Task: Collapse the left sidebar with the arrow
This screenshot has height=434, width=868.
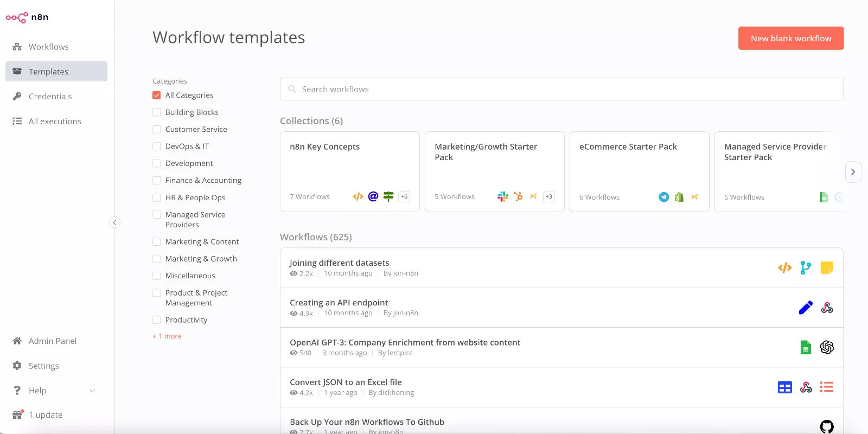Action: pos(114,222)
